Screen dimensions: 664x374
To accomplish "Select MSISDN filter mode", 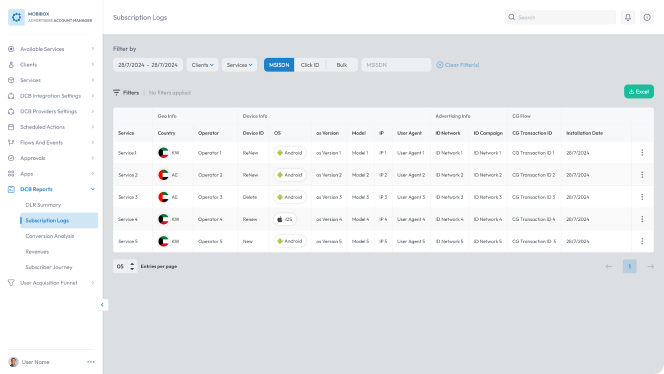I will click(x=279, y=65).
